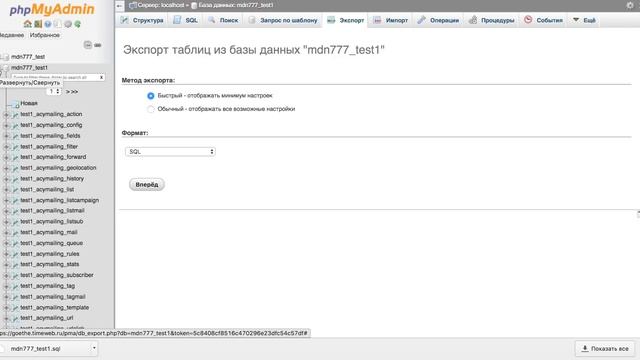This screenshot has width=640, height=360.
Task: Click the page settings gear icon
Action: coord(630,5)
